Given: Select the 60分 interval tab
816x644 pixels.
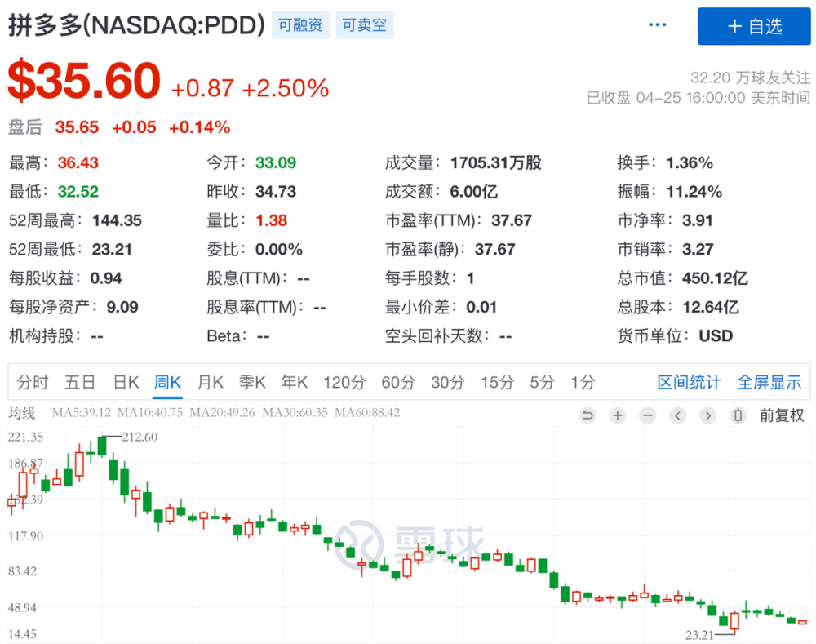Looking at the screenshot, I should tap(397, 382).
